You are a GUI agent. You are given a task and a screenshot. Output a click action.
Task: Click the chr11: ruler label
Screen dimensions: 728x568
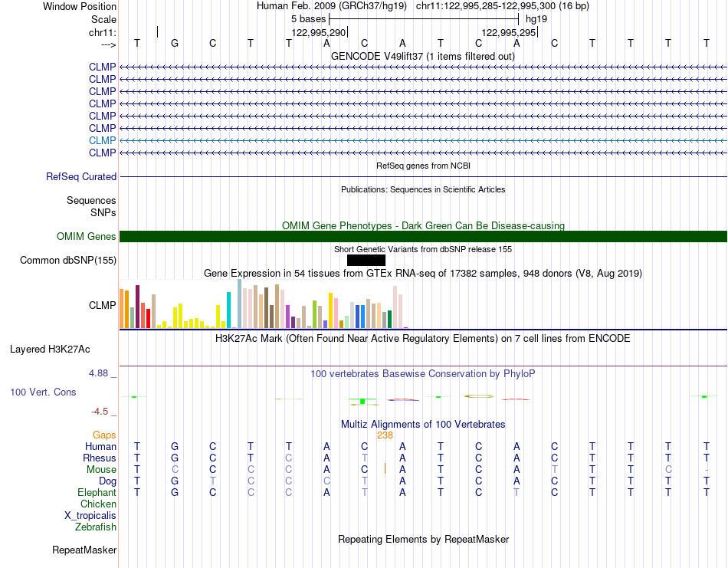coord(102,32)
